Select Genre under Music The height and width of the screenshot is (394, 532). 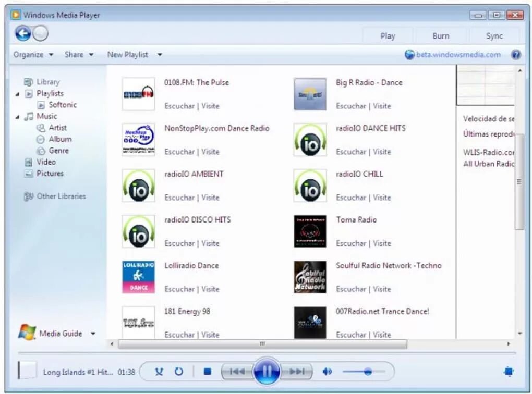pos(59,151)
